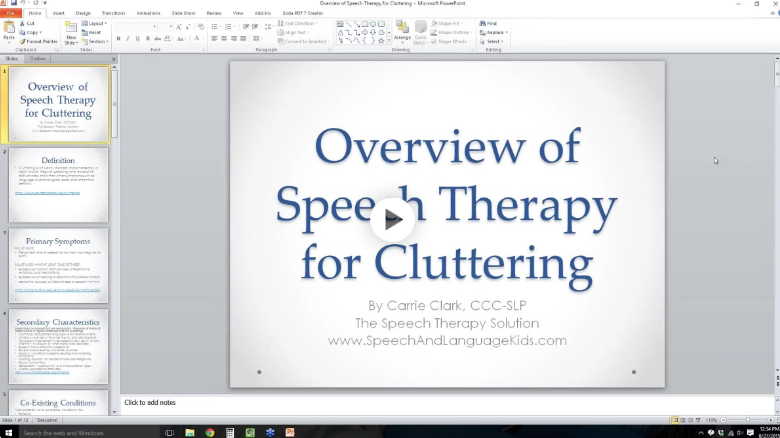Save with the quick access disk icon
780x438 pixels.
pos(13,3)
